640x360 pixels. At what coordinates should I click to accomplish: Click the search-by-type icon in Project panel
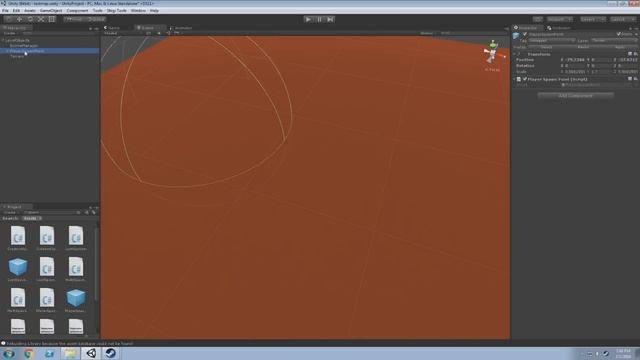[x=87, y=212]
